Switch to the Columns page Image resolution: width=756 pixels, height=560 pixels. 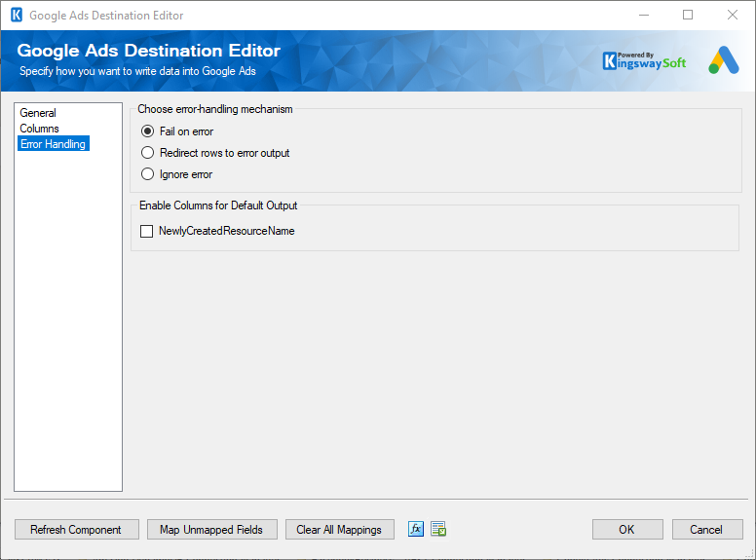(x=39, y=129)
